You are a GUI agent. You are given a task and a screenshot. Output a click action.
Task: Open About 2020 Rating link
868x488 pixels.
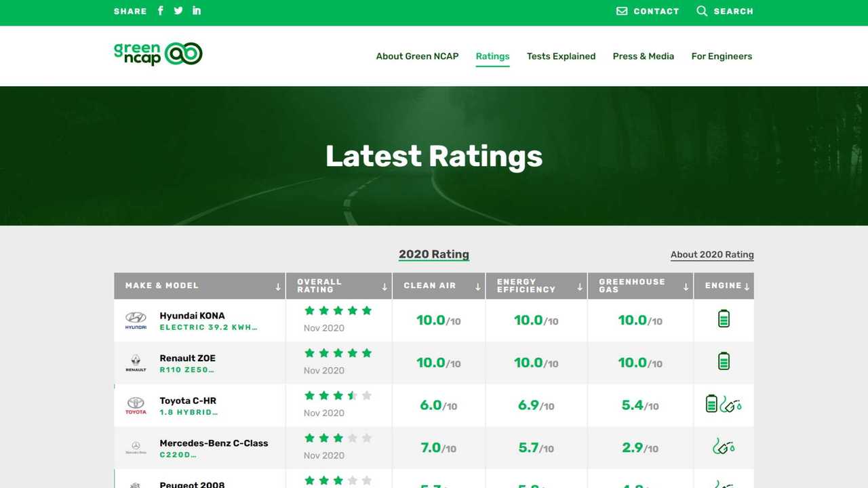click(x=712, y=255)
